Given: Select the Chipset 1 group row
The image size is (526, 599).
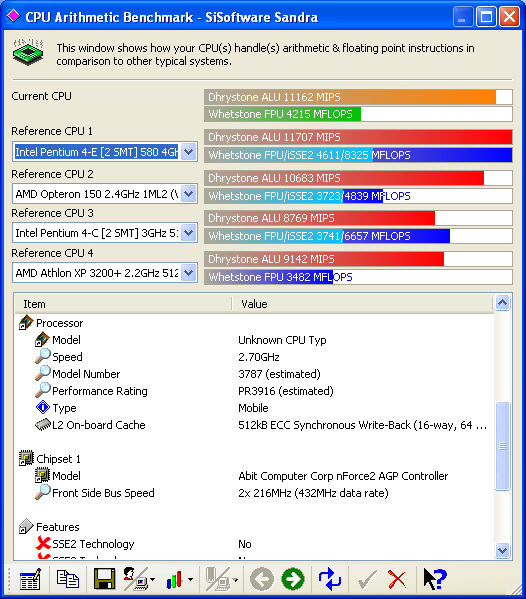Looking at the screenshot, I should coord(254,459).
